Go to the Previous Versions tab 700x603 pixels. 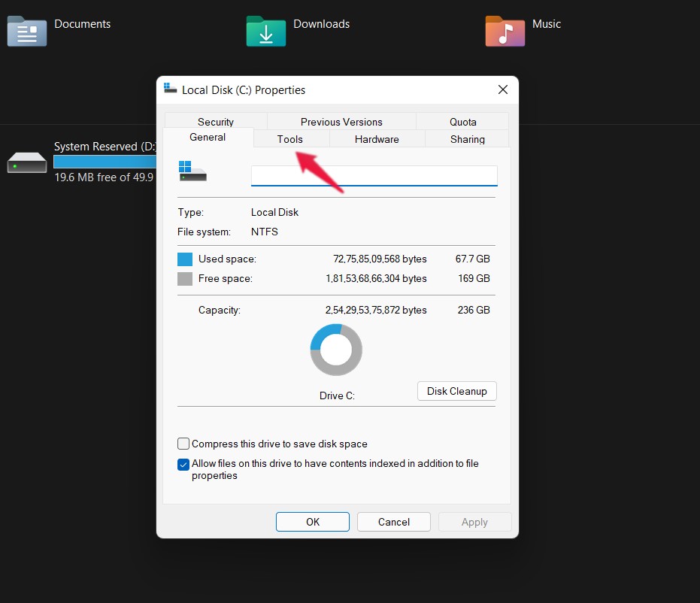pos(341,122)
